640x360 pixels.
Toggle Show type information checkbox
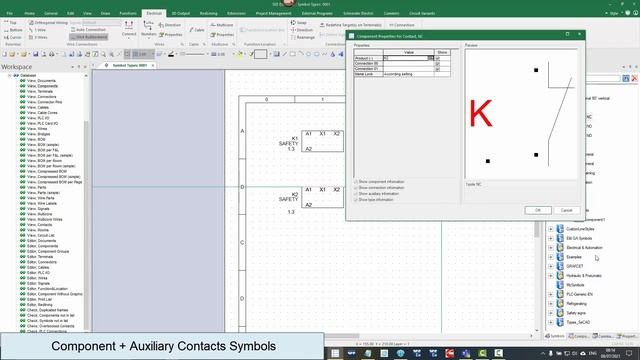tap(356, 200)
